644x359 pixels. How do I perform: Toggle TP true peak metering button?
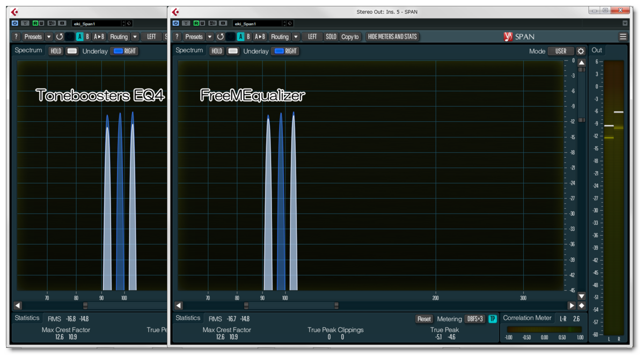(492, 319)
